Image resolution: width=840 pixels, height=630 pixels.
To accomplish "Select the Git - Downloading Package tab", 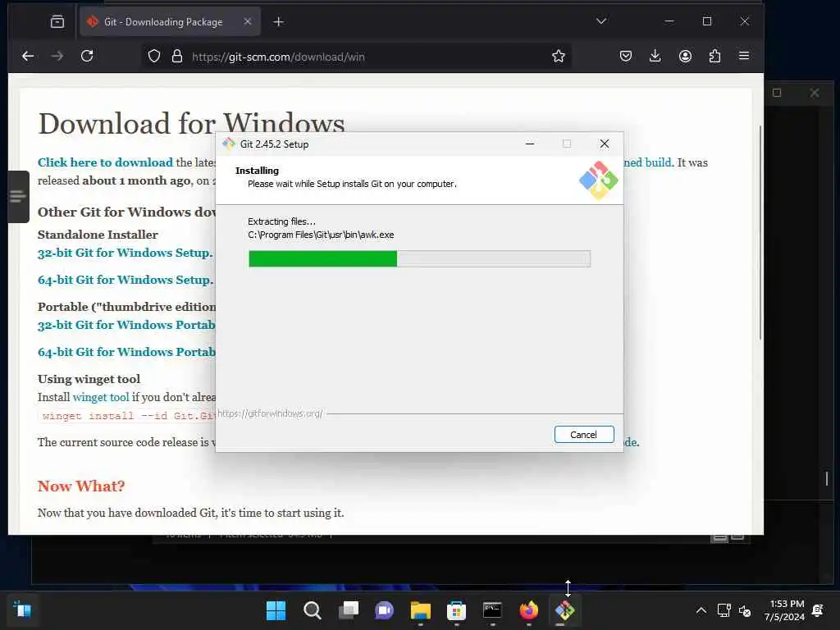I will click(x=171, y=21).
